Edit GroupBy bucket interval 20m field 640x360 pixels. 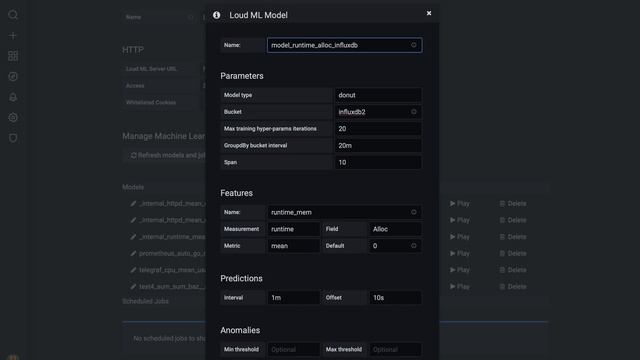tap(378, 145)
